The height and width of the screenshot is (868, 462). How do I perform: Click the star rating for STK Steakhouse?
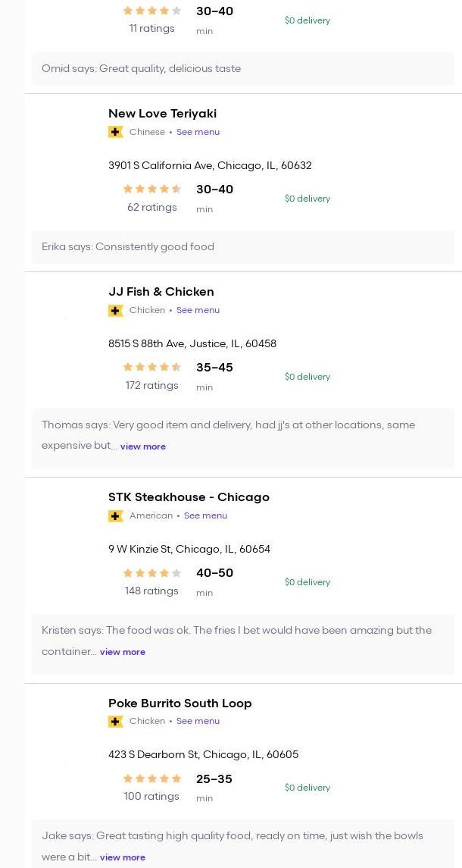pos(152,573)
